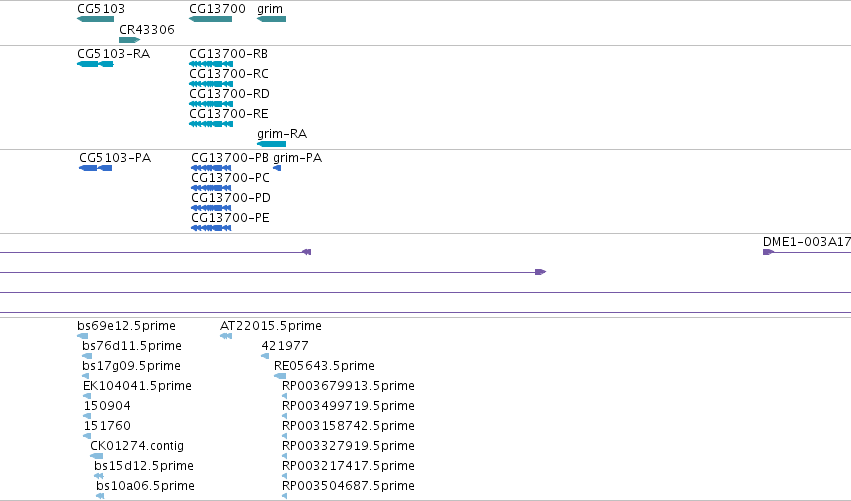The image size is (851, 501).
Task: Select the bs76d11.5prime label
Action: click(132, 346)
